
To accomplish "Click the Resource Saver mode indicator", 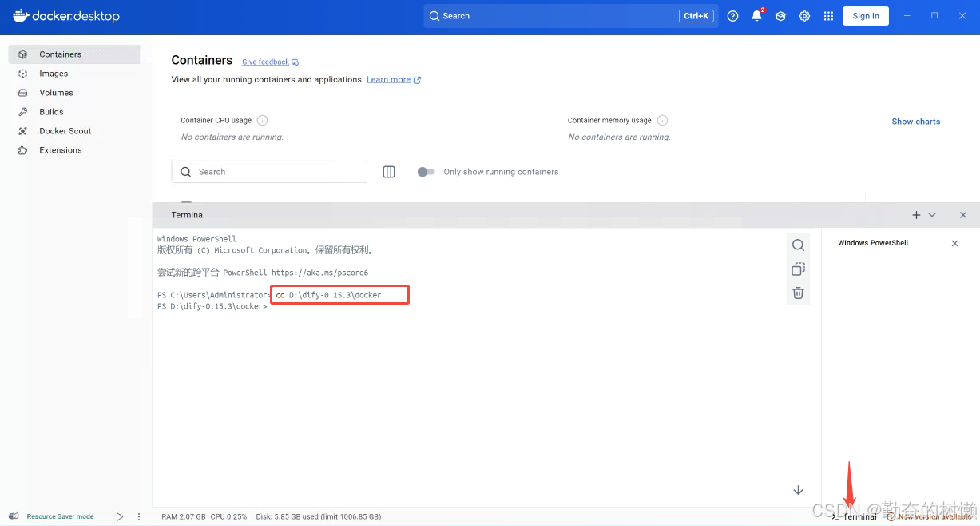I will click(x=60, y=516).
